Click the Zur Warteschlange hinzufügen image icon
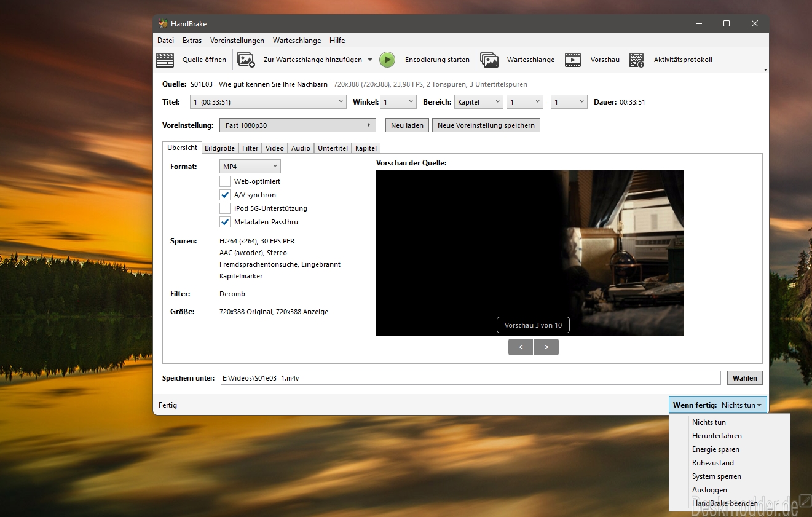 click(x=246, y=60)
